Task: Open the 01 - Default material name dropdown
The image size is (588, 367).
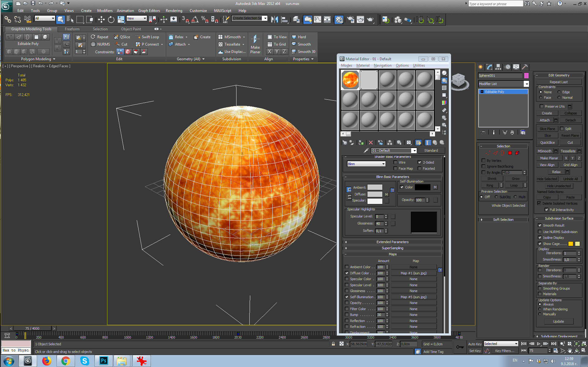Action: coord(414,150)
